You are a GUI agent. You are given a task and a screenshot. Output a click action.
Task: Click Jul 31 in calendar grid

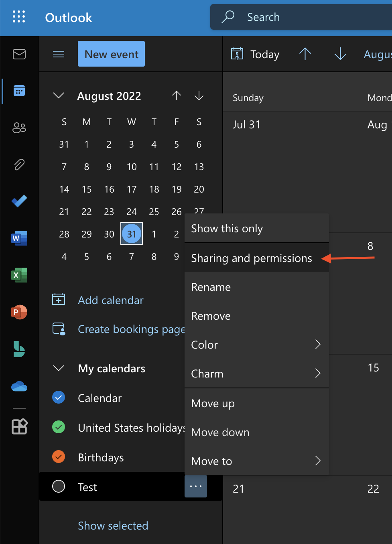click(x=246, y=125)
